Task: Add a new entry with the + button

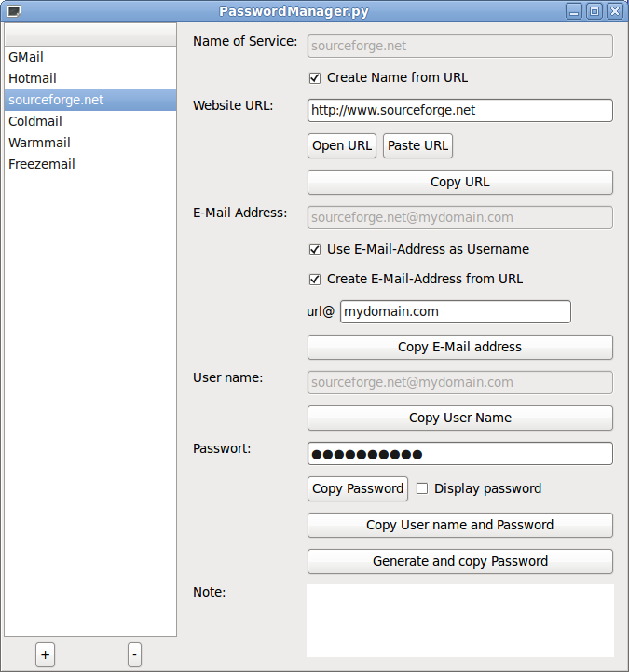Action: pyautogui.click(x=45, y=654)
